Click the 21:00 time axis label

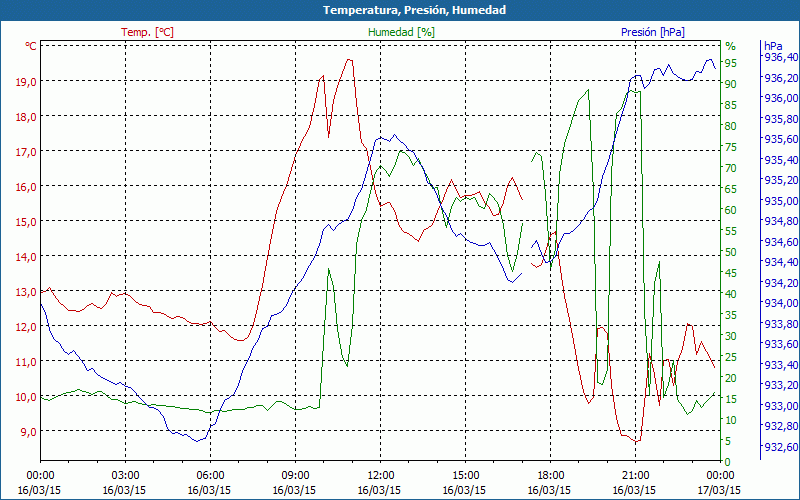[635, 476]
